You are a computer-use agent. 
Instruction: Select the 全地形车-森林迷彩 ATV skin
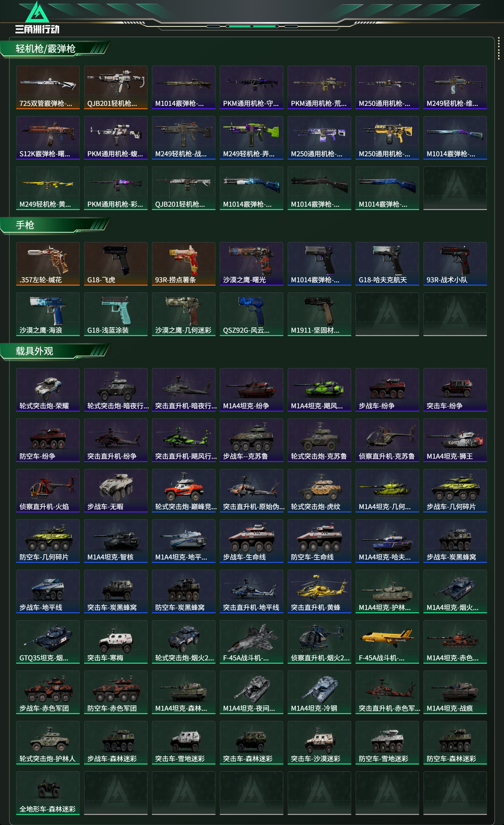(48, 793)
